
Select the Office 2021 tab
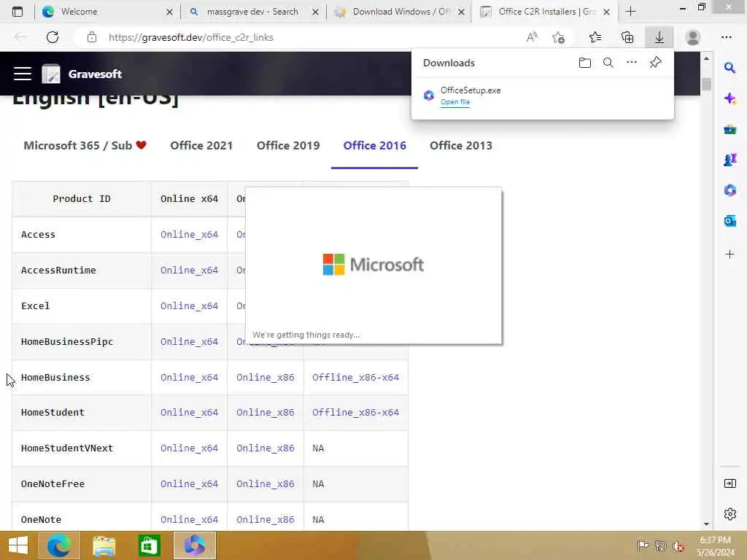coord(201,146)
